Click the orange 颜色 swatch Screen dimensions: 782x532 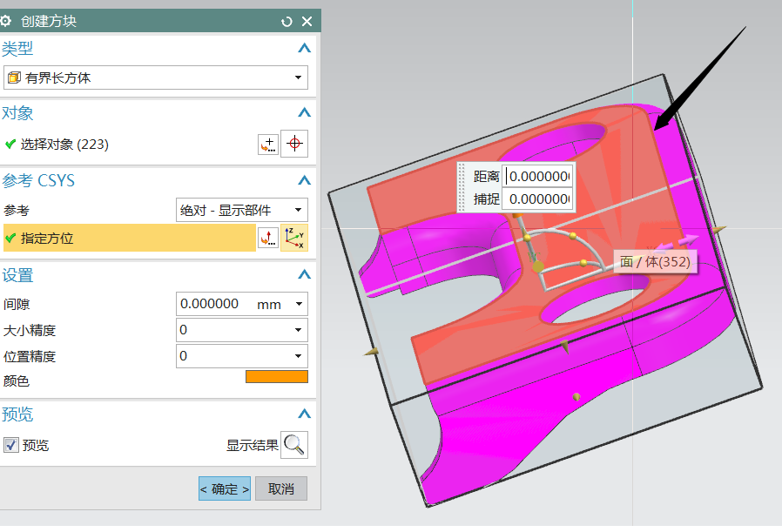pyautogui.click(x=277, y=377)
